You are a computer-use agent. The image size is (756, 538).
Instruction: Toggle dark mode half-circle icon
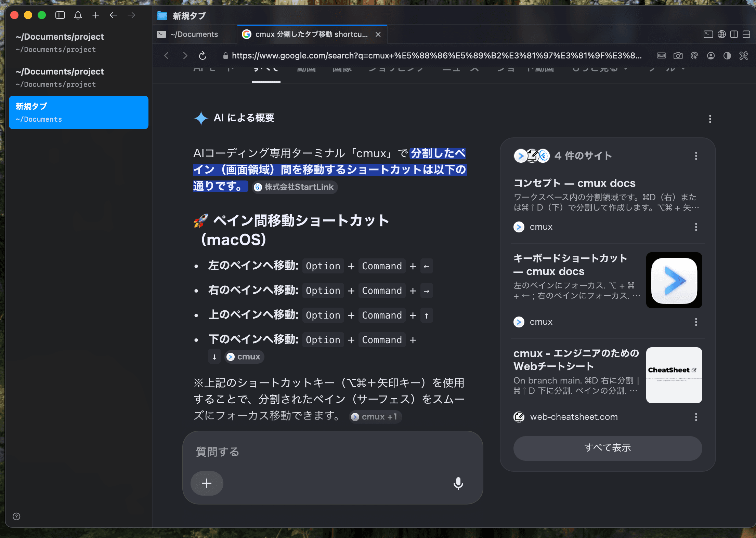(727, 55)
